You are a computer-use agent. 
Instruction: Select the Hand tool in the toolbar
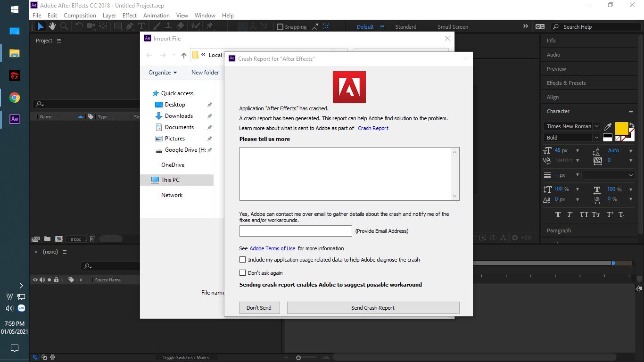pos(52,26)
